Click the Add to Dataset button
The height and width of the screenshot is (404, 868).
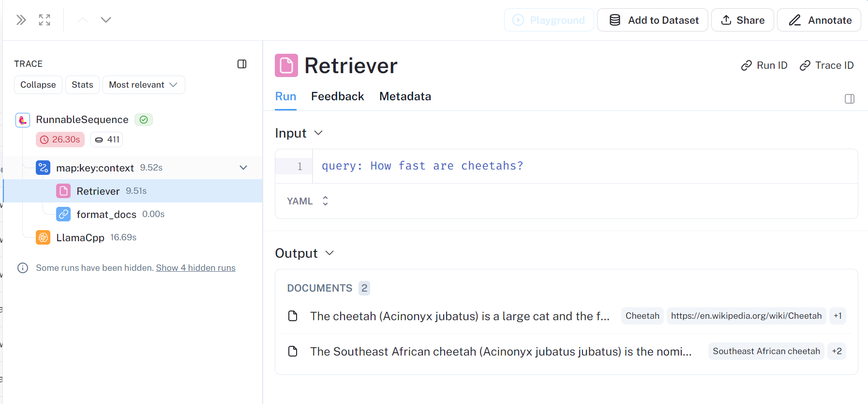click(x=652, y=20)
